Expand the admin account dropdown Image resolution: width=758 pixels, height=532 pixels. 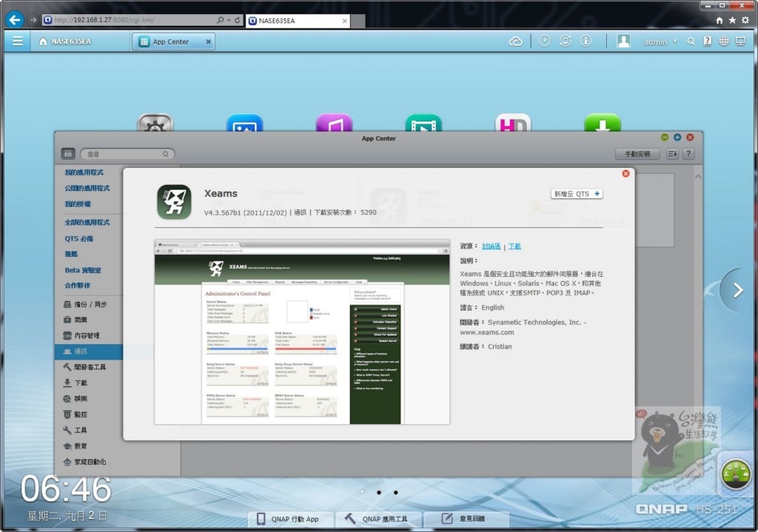coord(660,42)
